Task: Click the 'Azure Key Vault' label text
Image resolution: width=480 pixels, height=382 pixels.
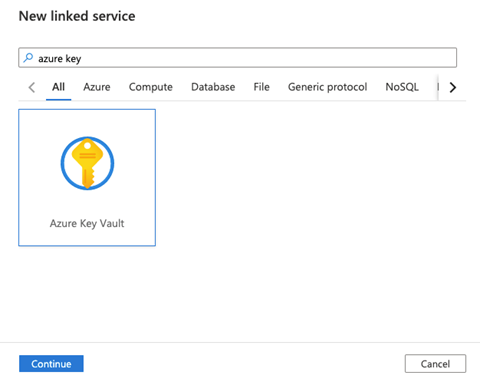Action: pos(87,223)
